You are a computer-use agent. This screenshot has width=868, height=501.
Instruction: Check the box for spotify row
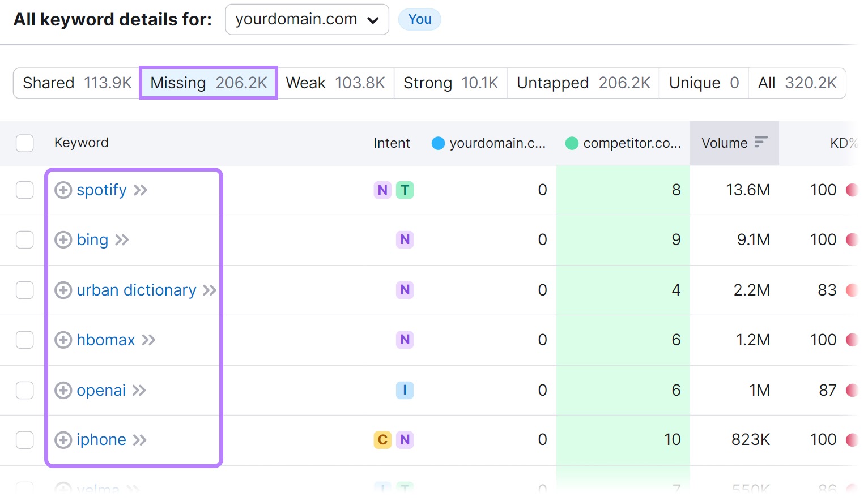(25, 190)
